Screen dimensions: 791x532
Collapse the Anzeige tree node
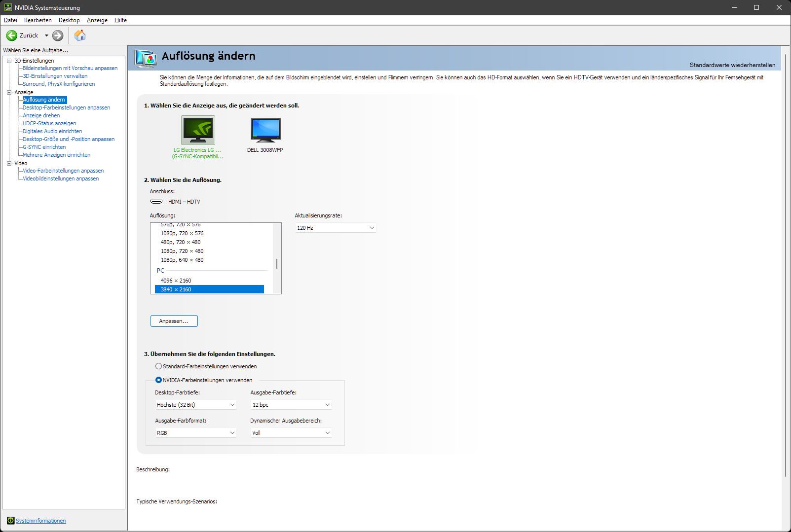click(x=9, y=92)
